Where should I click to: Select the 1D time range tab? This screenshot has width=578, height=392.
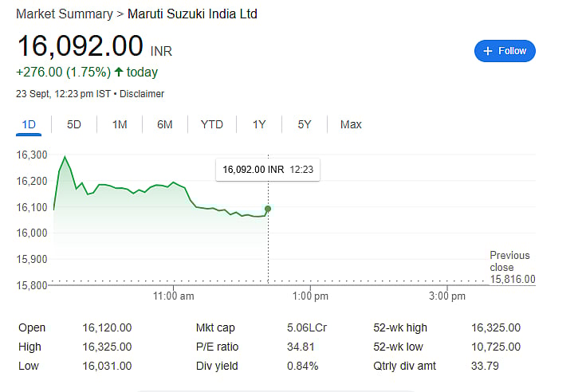(x=29, y=124)
